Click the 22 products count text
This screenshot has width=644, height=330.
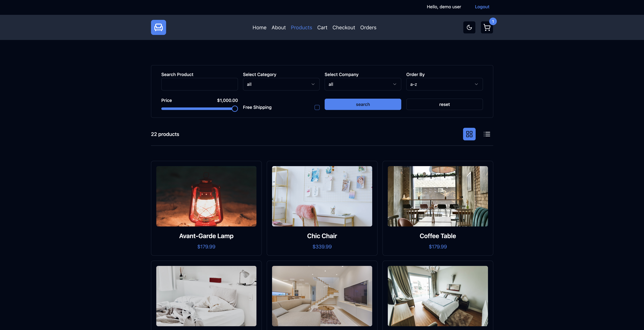tap(165, 134)
